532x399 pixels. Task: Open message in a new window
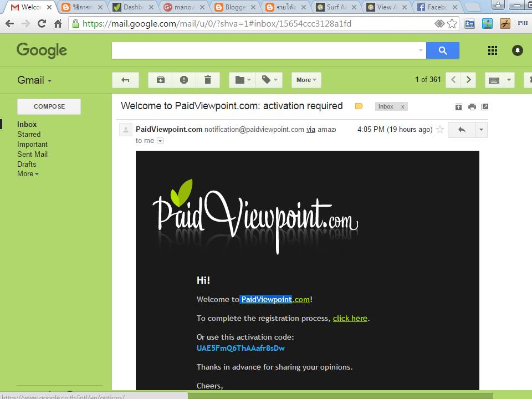pos(485,106)
